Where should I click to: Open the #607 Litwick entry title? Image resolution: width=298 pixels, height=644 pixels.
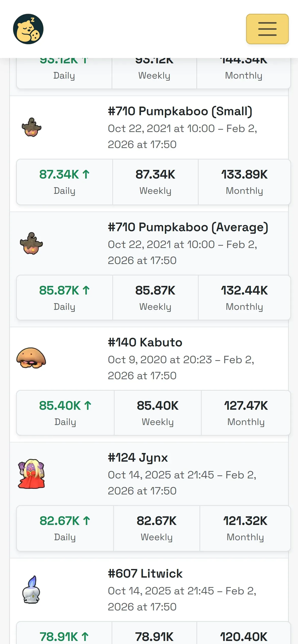click(x=145, y=574)
